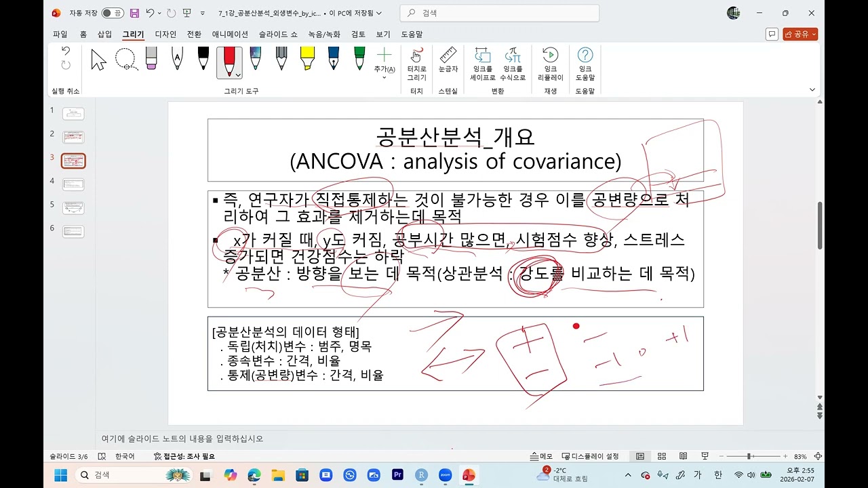Open 디스플레이 설정 display settings
The height and width of the screenshot is (488, 868).
point(590,456)
